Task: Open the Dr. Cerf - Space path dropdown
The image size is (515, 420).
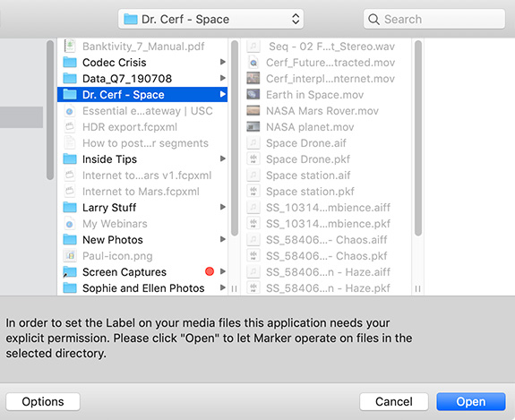Action: click(210, 19)
